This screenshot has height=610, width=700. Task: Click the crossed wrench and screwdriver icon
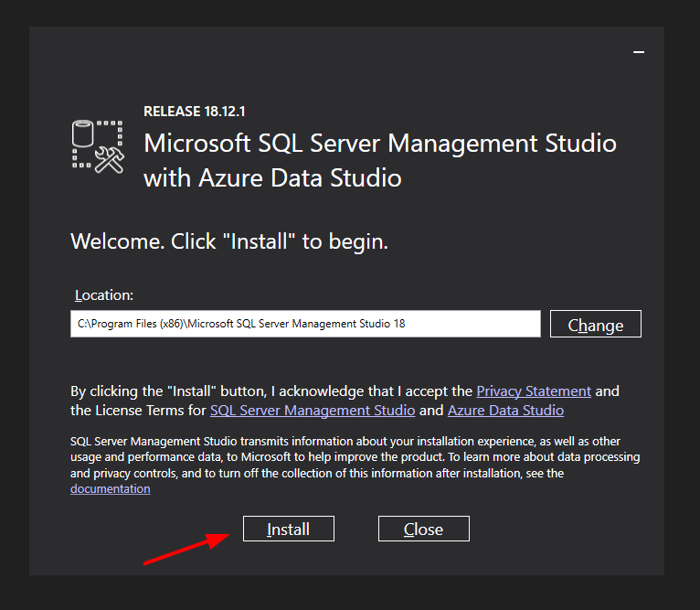click(x=109, y=160)
